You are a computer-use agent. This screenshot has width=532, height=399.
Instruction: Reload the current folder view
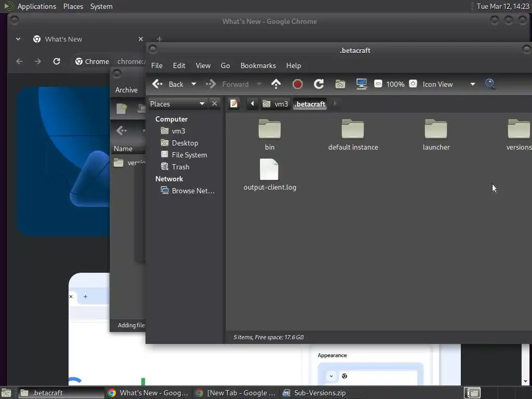(x=318, y=84)
